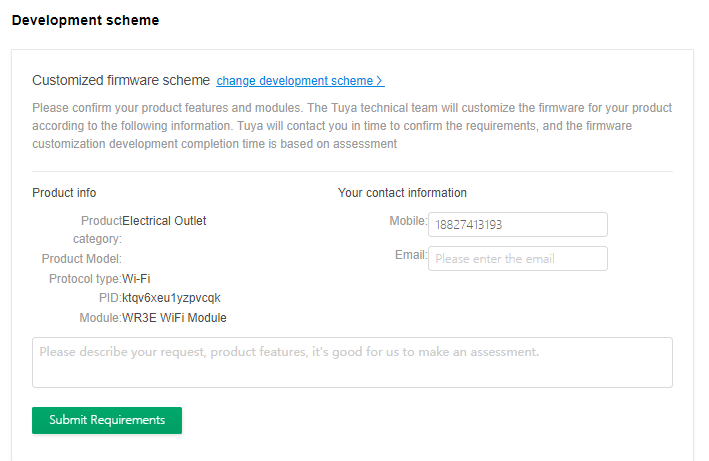Click the WR3E WiFi Module text
Viewport: 709px width, 461px height.
[174, 318]
